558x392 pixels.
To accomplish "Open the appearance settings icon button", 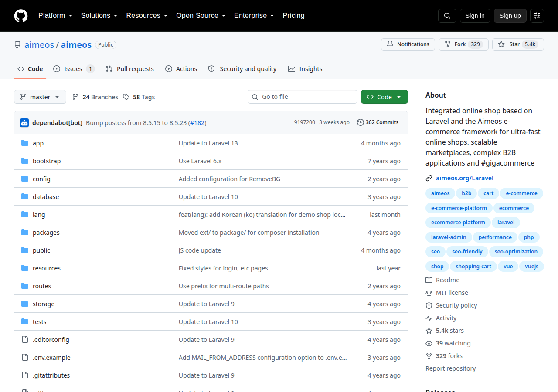I will [x=537, y=16].
